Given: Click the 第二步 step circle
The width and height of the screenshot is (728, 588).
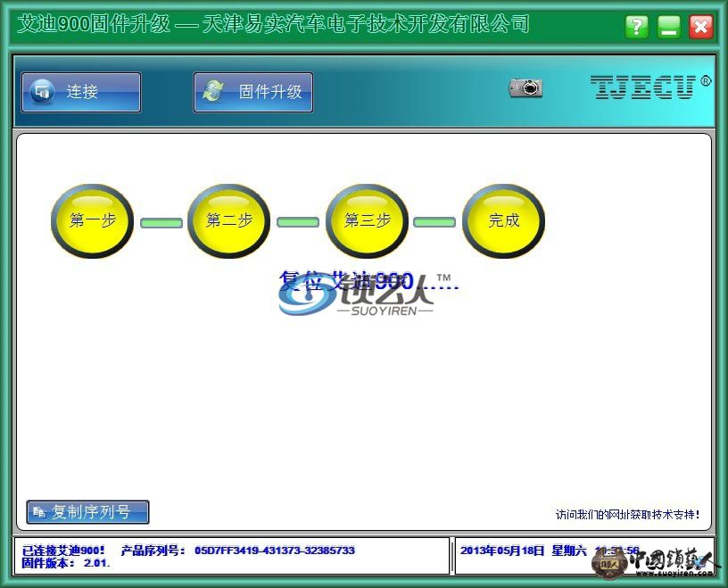Looking at the screenshot, I should (x=229, y=221).
